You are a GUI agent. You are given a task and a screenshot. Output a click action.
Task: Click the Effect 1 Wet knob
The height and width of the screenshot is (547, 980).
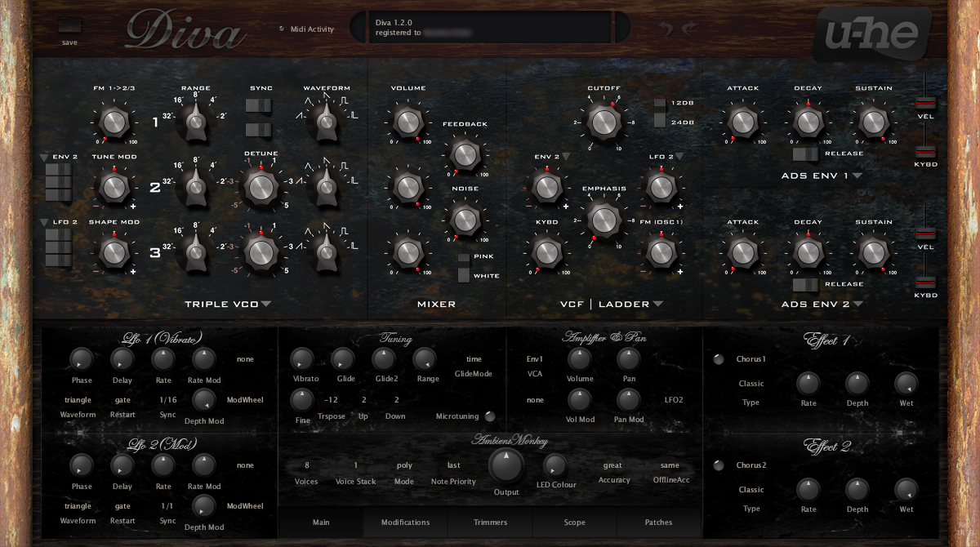pos(906,383)
